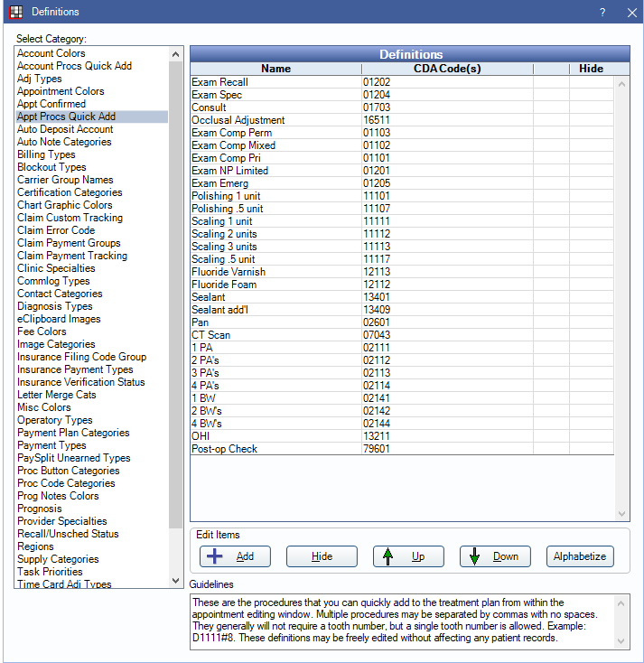Image resolution: width=644 pixels, height=663 pixels.
Task: Click the blue plus Add icon
Action: tap(216, 556)
